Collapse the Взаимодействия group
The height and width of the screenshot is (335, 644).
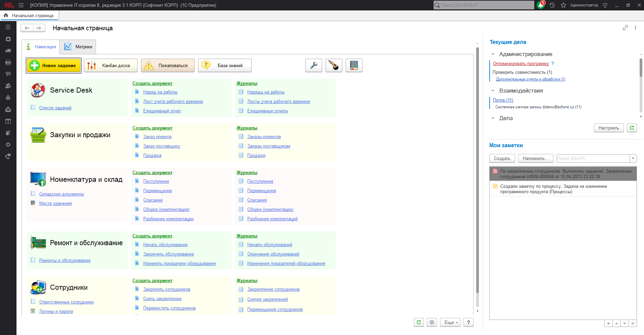click(x=493, y=91)
